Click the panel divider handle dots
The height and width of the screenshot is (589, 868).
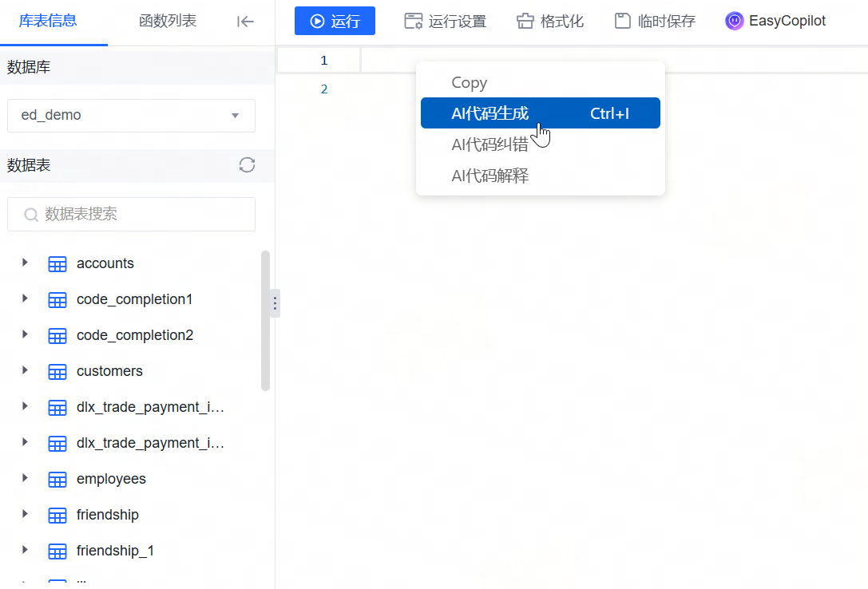coord(275,303)
